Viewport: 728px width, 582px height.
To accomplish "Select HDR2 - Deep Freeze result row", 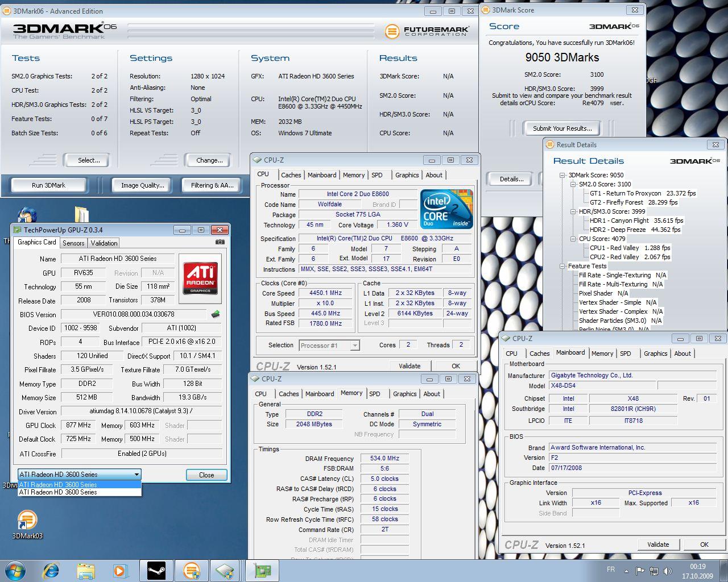I will [x=635, y=230].
